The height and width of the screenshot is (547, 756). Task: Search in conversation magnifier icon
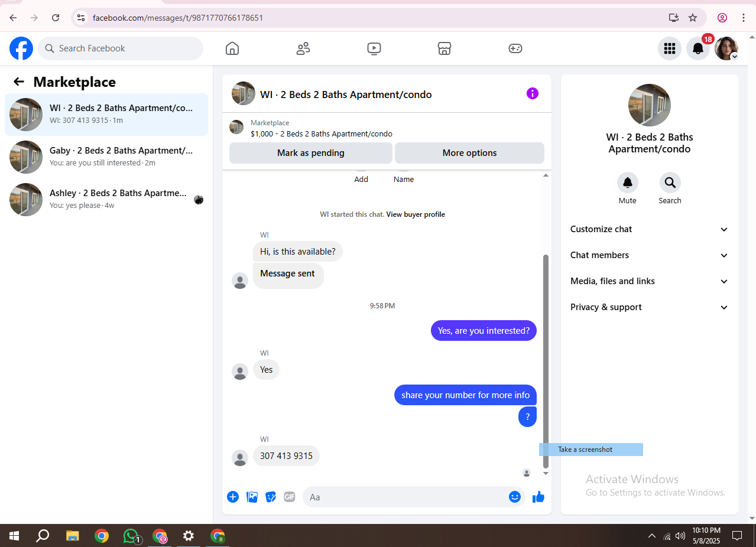coord(670,183)
